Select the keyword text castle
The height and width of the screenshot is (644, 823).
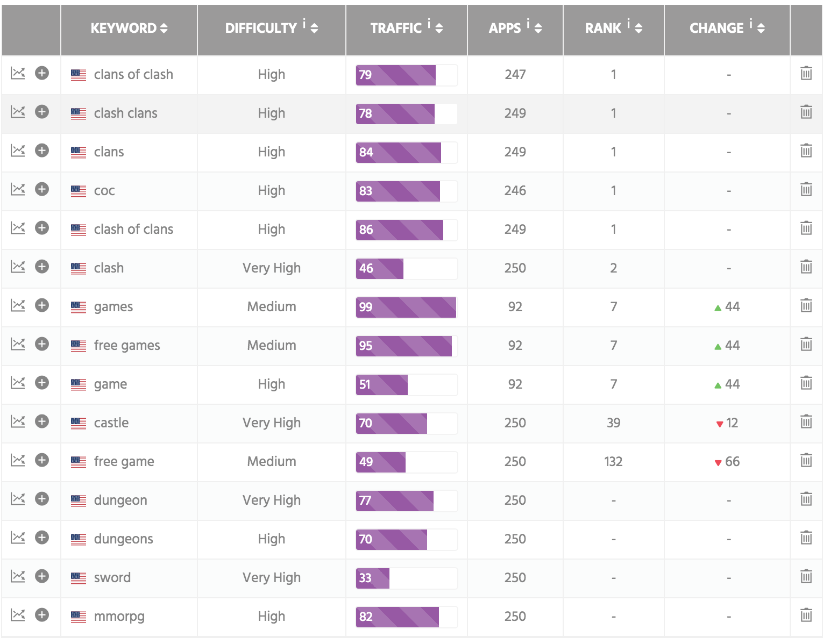111,423
